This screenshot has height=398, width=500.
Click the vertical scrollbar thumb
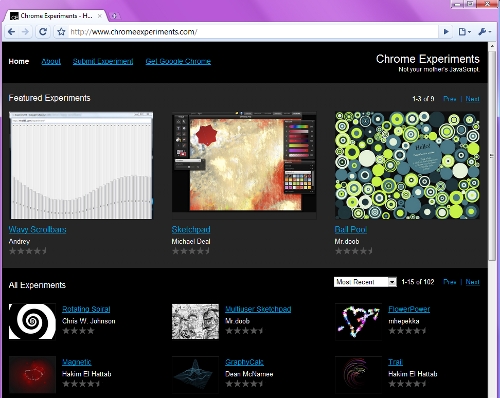point(492,156)
